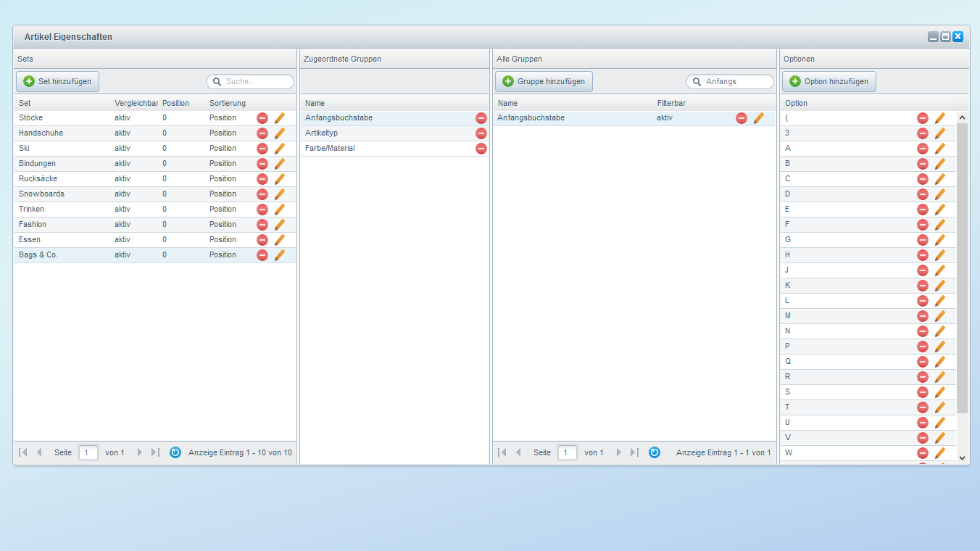Image resolution: width=980 pixels, height=551 pixels.
Task: Edit Anfangsbuchstabe in Alle Gruppen
Action: [x=759, y=117]
